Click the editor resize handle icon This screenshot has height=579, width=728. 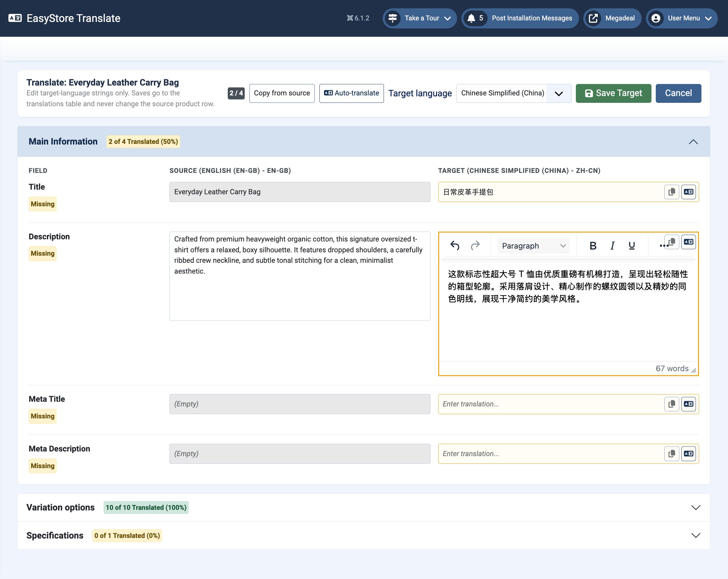[693, 371]
